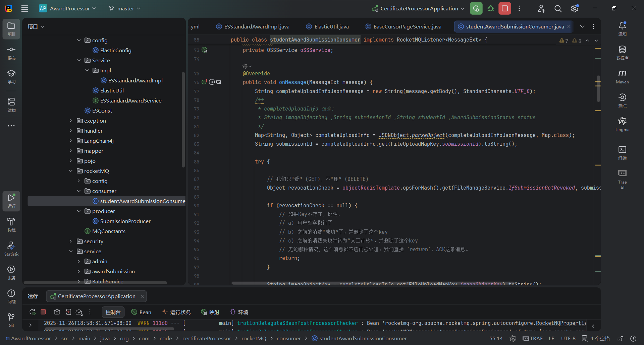This screenshot has height=345, width=644.
Task: Open IDE settings gear icon
Action: coord(575,8)
